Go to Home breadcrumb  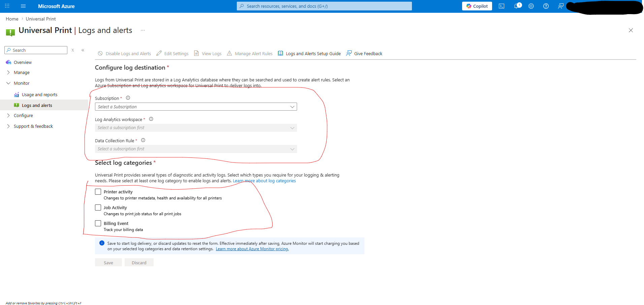12,19
